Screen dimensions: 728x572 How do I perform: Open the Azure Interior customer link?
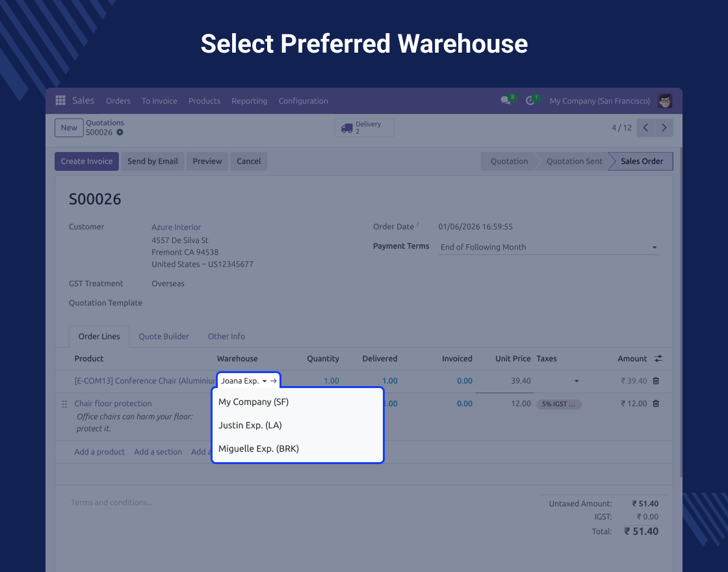pyautogui.click(x=176, y=227)
